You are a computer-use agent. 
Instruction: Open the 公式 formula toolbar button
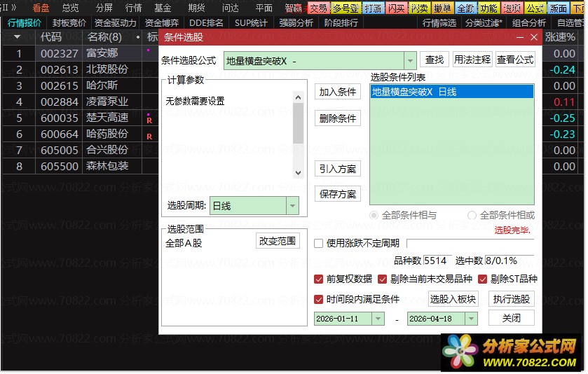(535, 8)
